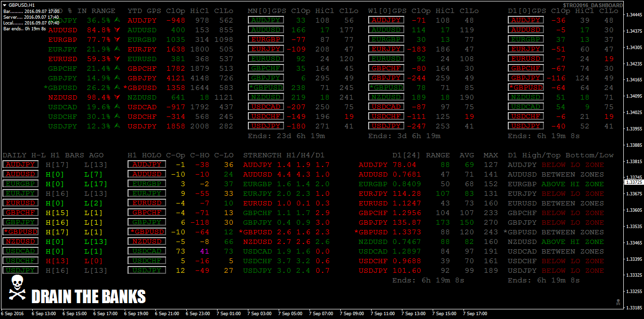Click the 1.33725 current price marker
Image resolution: width=644 pixels, height=319 pixels.
tap(633, 182)
